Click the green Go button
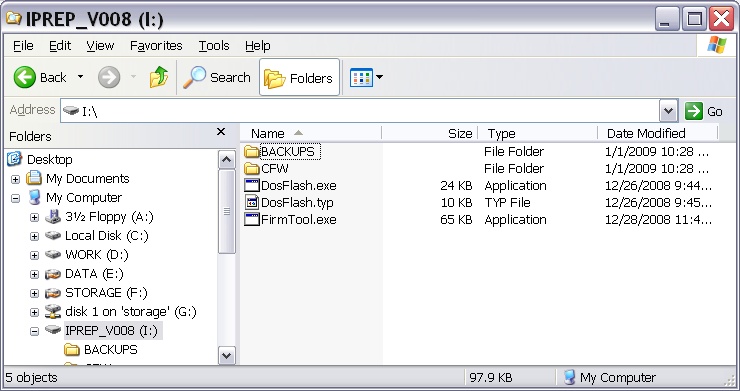Image resolution: width=740 pixels, height=391 pixels. point(704,111)
